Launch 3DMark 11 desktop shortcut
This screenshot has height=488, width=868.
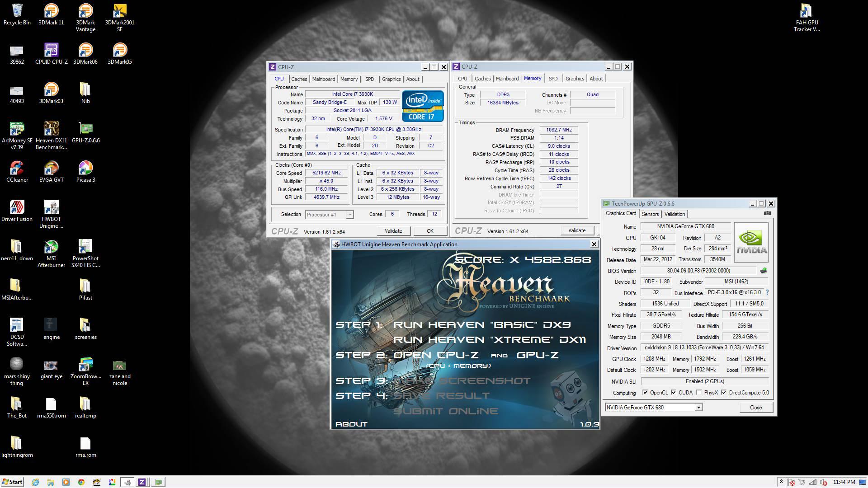(51, 14)
